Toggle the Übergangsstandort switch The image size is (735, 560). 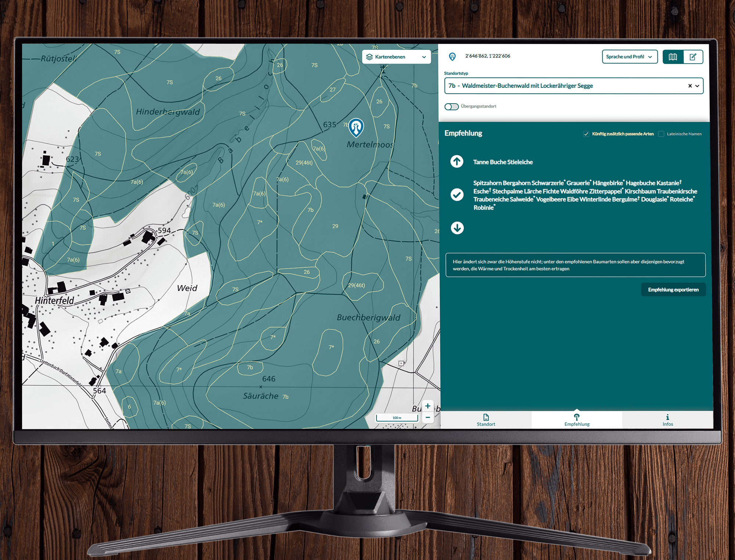click(x=451, y=106)
